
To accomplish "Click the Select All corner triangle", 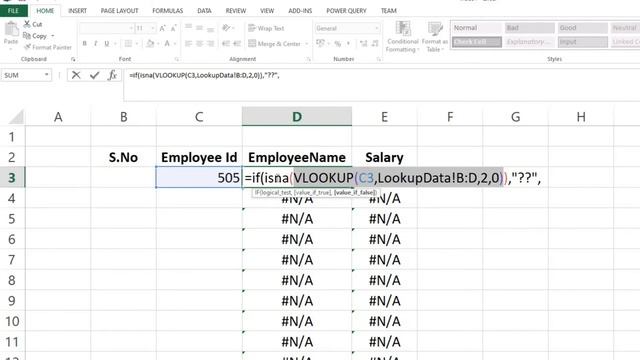I will (x=17, y=117).
